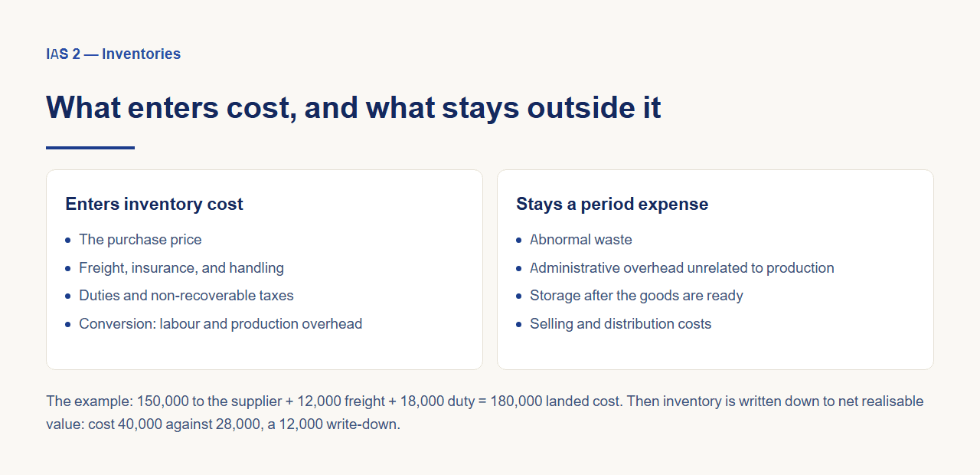Select the 'Enters inventory cost' card heading
Screen dimensions: 980x475
coord(154,204)
